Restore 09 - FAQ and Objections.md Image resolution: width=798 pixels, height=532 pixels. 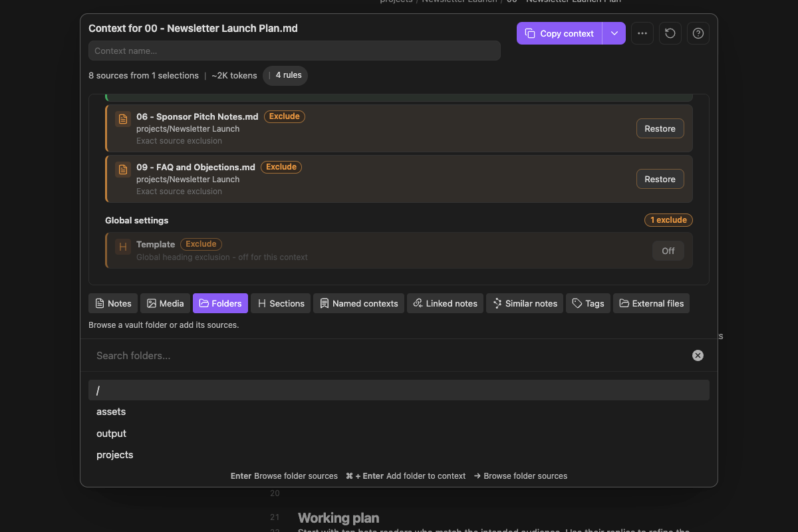660,179
